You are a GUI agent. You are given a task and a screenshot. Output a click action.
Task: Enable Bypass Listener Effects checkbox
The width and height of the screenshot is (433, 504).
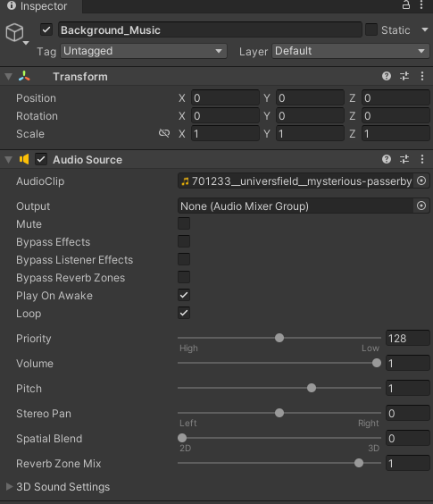click(x=184, y=259)
